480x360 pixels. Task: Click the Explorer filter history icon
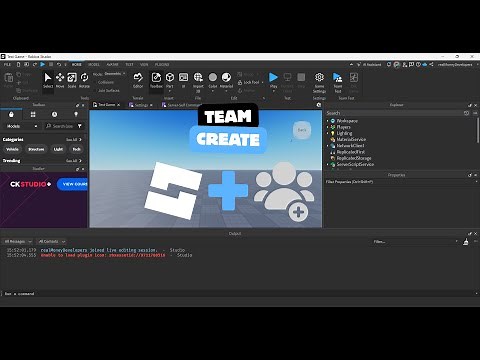466,113
